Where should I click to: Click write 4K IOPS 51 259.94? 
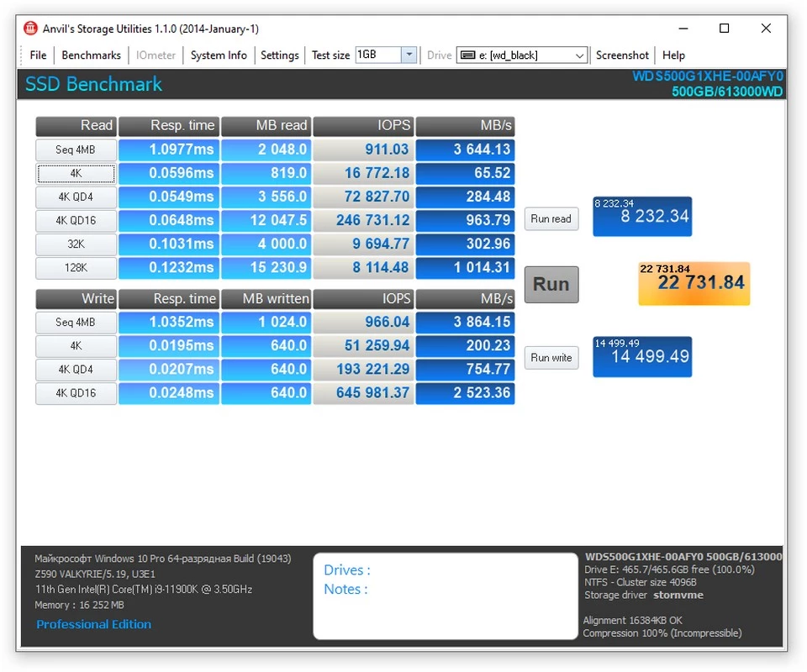tap(363, 346)
